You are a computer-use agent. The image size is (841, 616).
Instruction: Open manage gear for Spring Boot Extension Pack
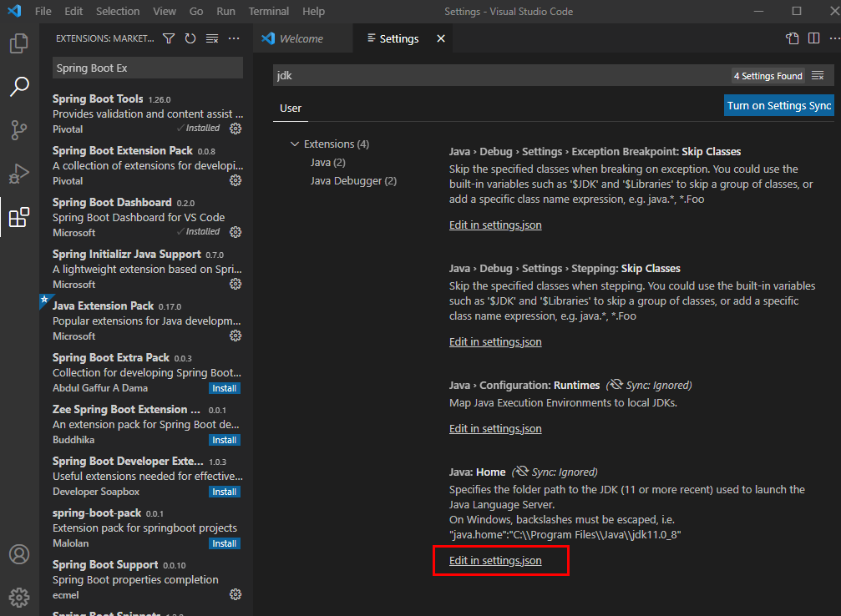[236, 180]
